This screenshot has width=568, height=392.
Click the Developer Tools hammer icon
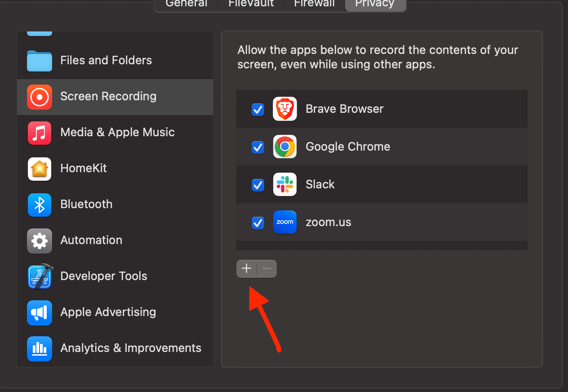(x=40, y=276)
